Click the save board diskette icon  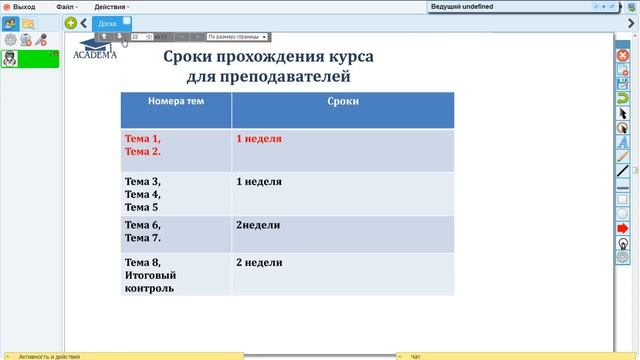point(622,84)
